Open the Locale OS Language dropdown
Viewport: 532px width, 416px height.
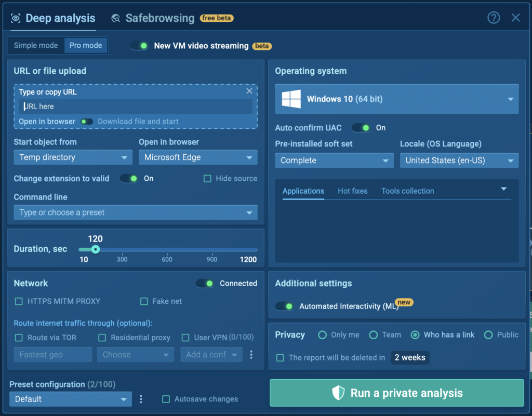pyautogui.click(x=459, y=160)
